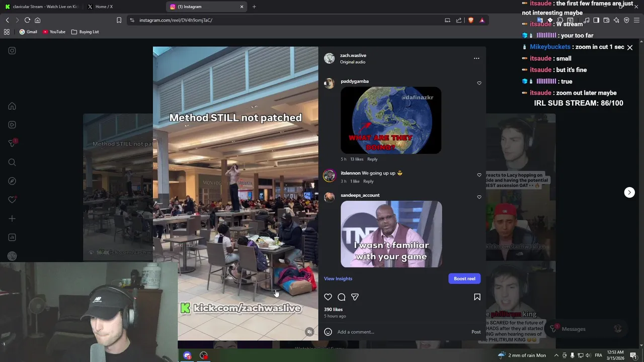
Task: Open the comment bubble icon under reel
Action: pos(342,297)
